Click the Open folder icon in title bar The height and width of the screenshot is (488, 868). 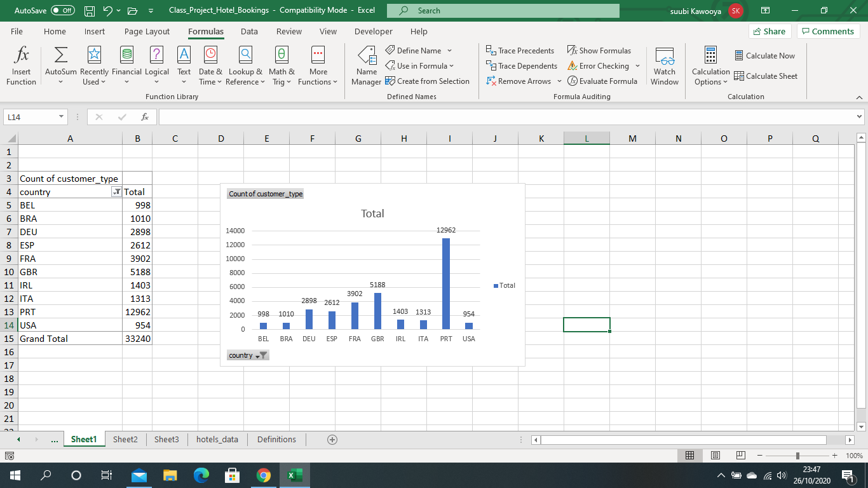pos(133,11)
